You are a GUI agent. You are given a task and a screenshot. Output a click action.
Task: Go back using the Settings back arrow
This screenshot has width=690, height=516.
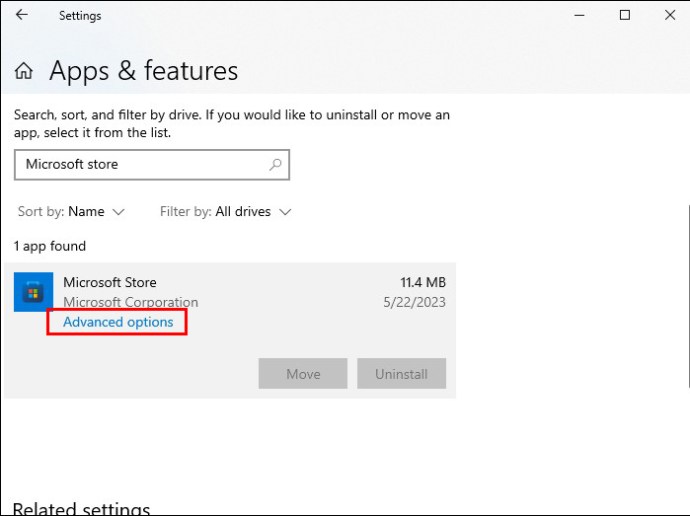pyautogui.click(x=22, y=15)
